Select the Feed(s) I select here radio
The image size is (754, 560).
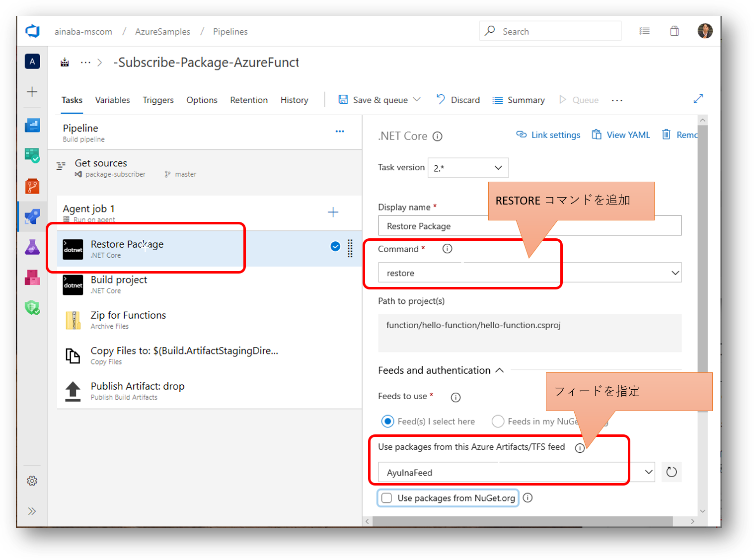(x=388, y=421)
